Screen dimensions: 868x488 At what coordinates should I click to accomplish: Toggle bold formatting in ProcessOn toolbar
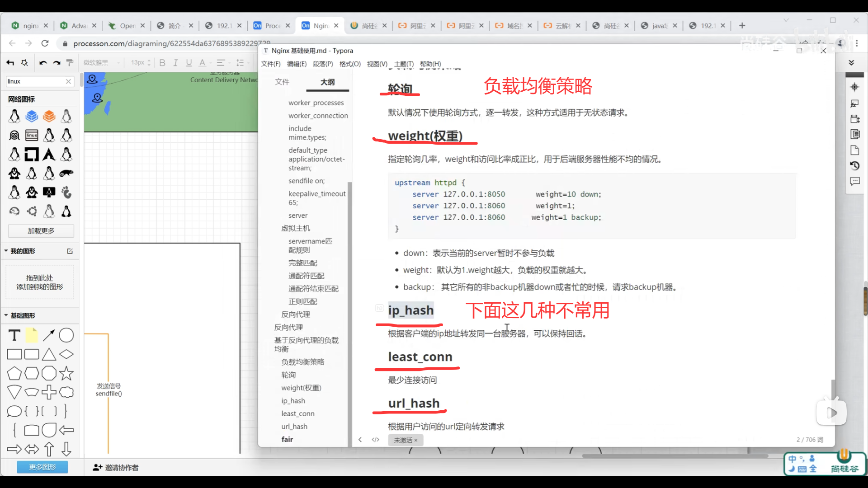(162, 63)
